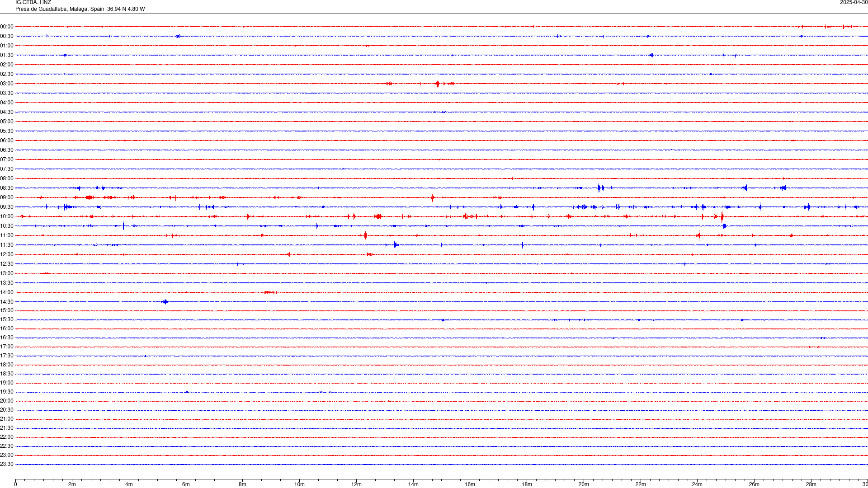Click the location text Presa de Guadalteba, Malaga, Spain
The width and height of the screenshot is (868, 488).
[60, 9]
